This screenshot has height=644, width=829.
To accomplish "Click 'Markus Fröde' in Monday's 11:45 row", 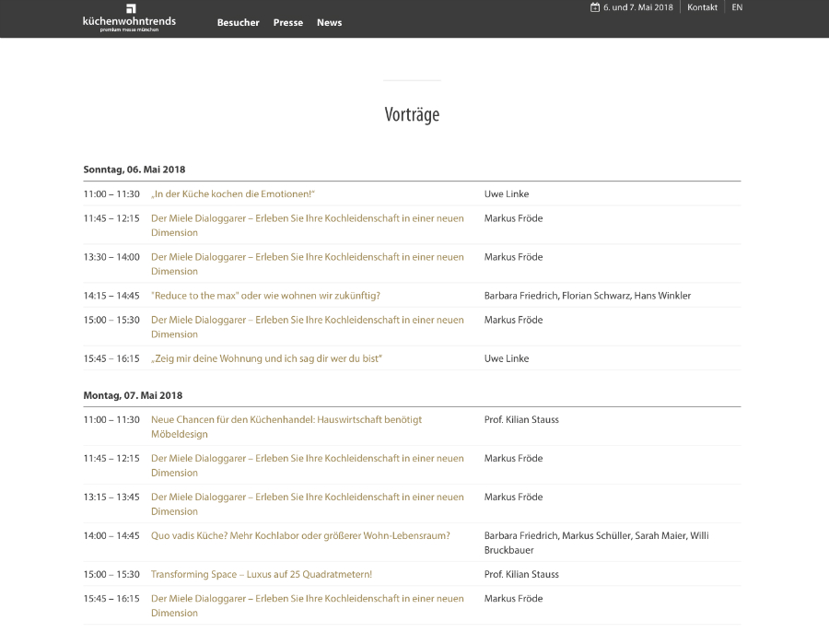I will click(x=513, y=459).
